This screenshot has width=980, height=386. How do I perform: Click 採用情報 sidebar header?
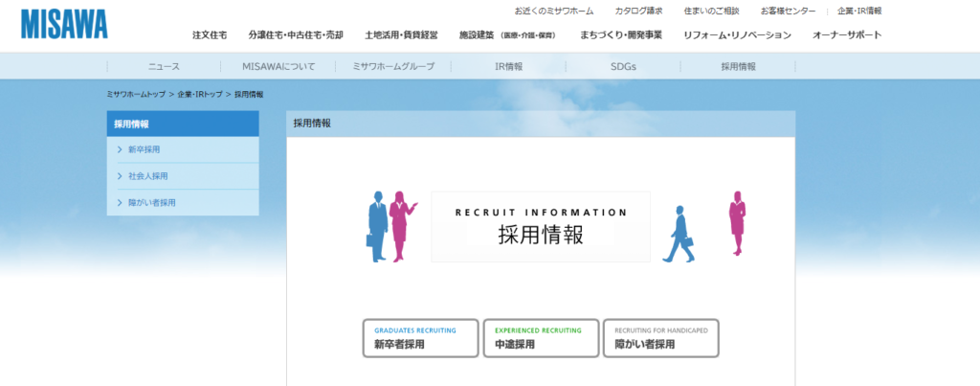(183, 124)
